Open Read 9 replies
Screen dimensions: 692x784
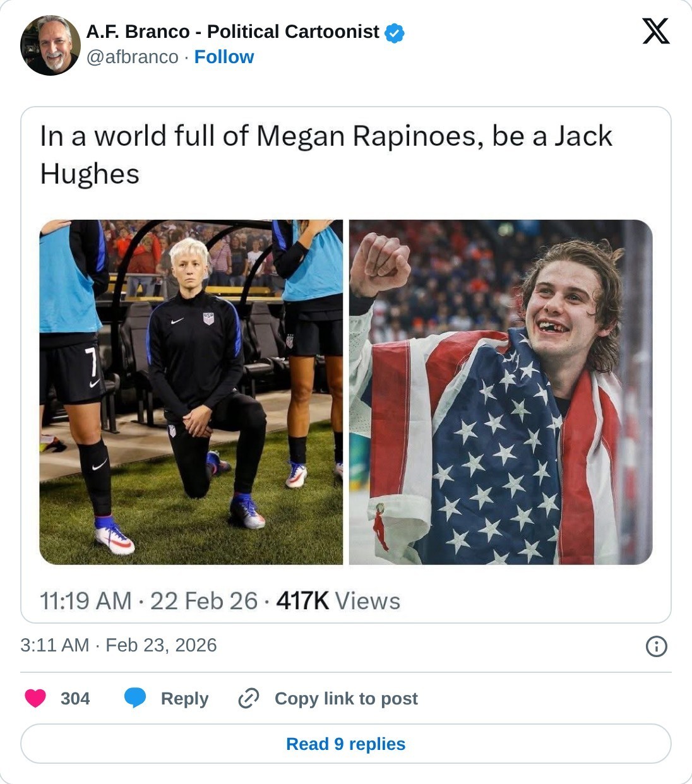(346, 744)
